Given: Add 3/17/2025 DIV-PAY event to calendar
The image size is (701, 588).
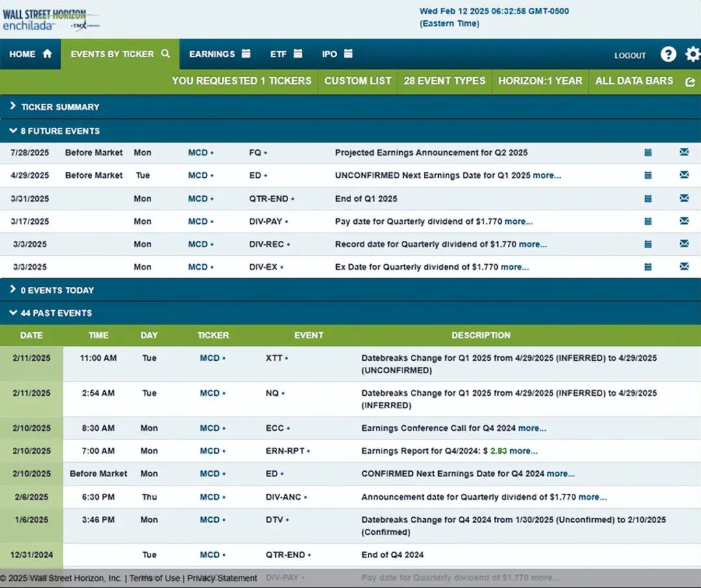Looking at the screenshot, I should (648, 221).
